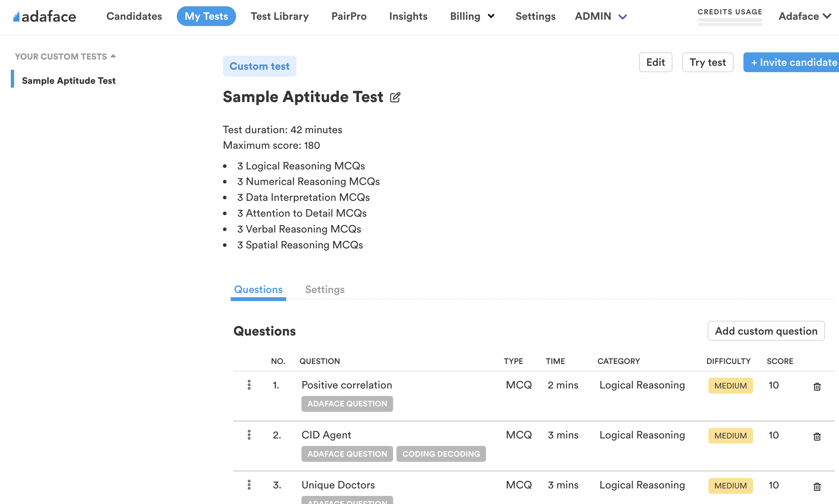Click the Try test button

(x=707, y=62)
